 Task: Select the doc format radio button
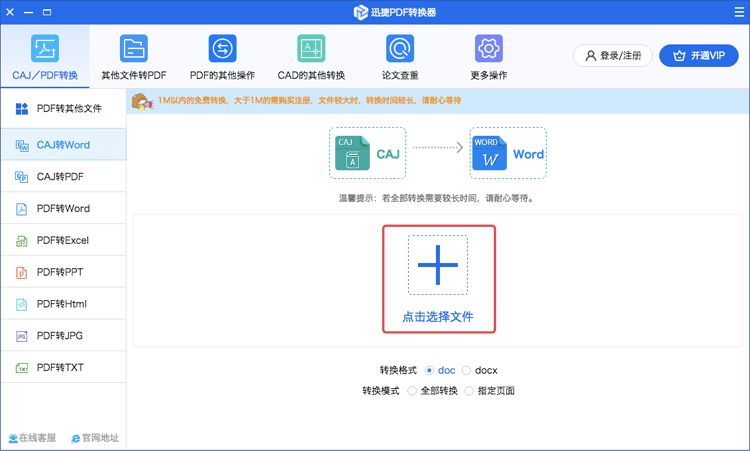click(429, 370)
